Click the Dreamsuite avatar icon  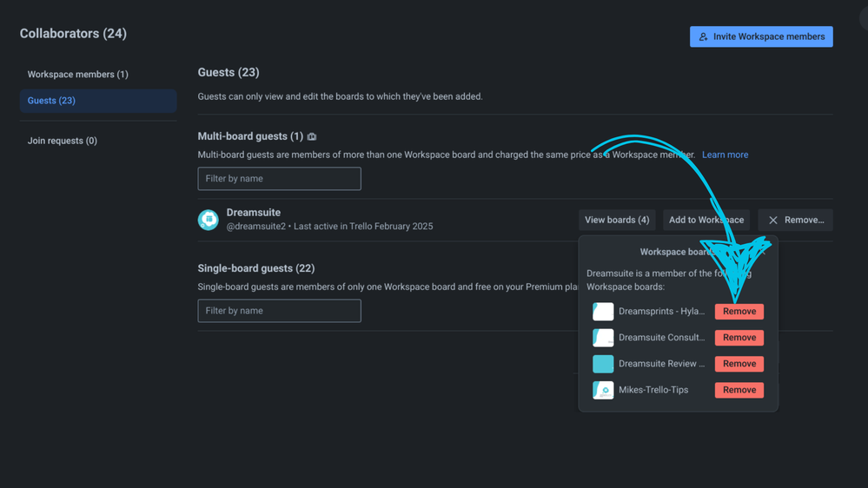click(209, 220)
